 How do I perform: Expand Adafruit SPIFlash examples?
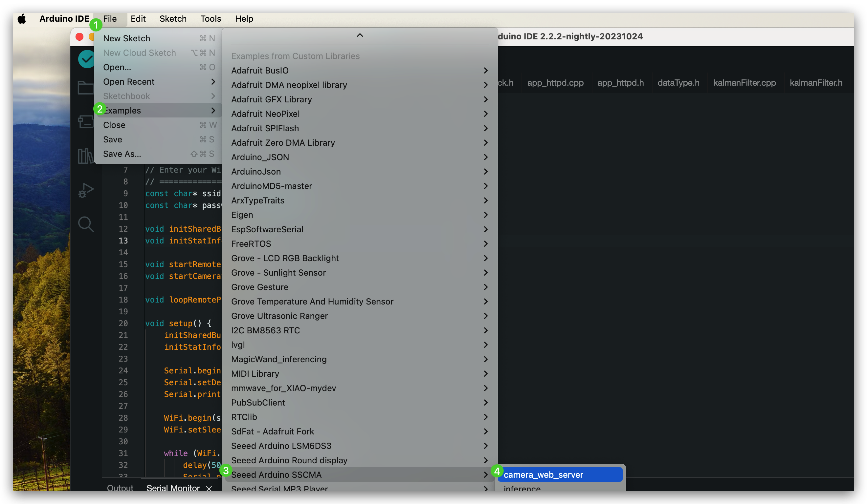pyautogui.click(x=360, y=128)
